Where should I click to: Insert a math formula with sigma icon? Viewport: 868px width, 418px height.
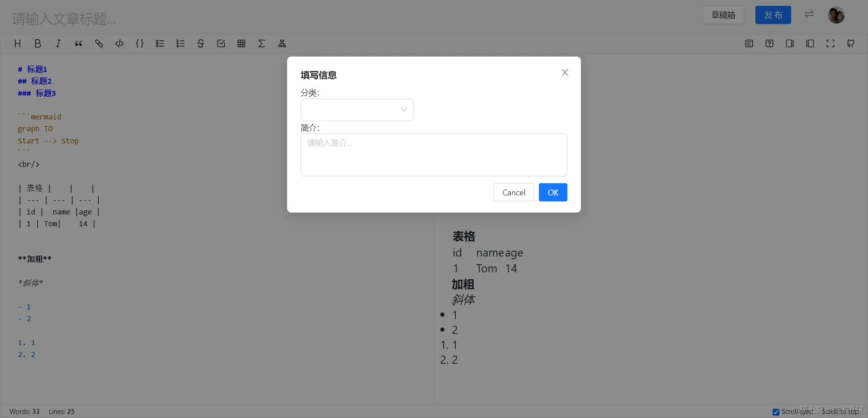click(x=262, y=43)
